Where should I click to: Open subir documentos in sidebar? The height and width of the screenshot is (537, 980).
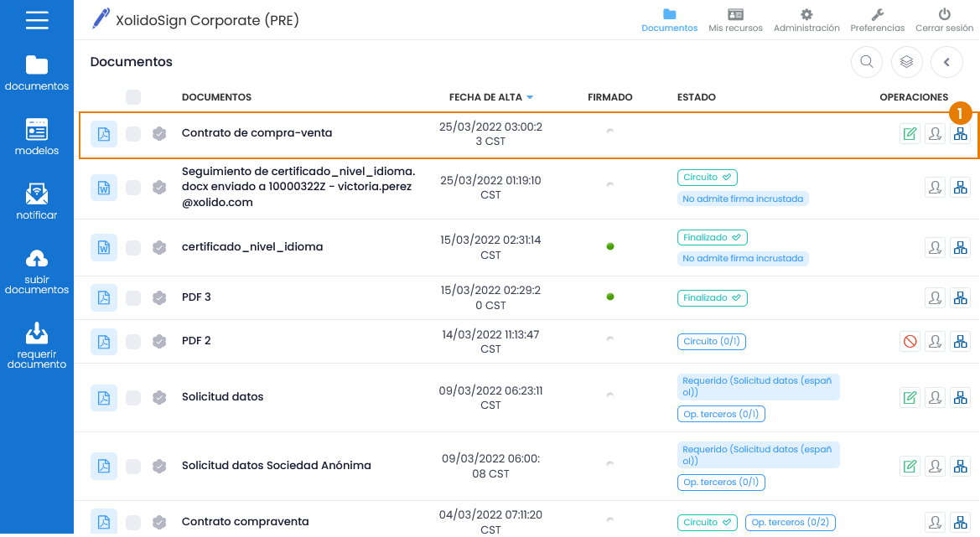coord(37,271)
